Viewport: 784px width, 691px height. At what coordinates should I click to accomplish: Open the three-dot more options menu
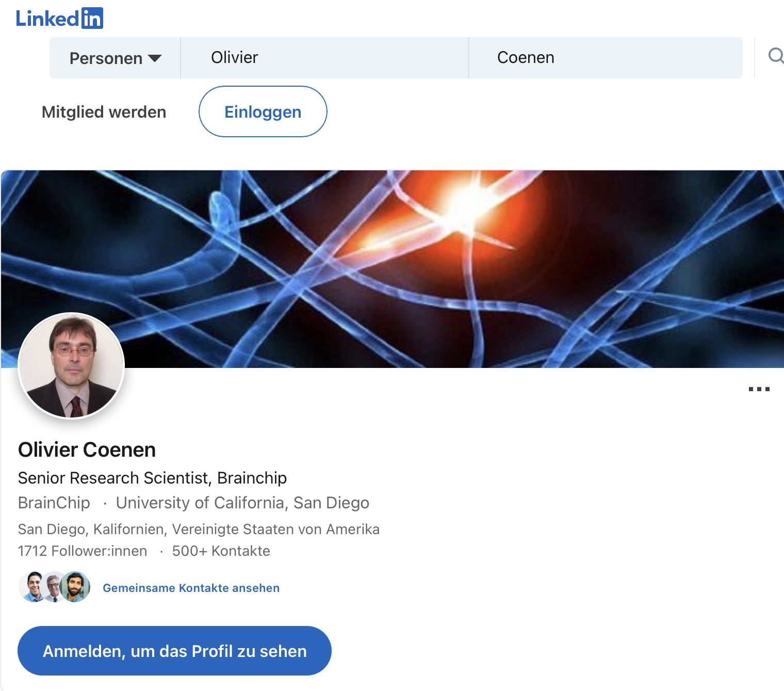click(759, 389)
